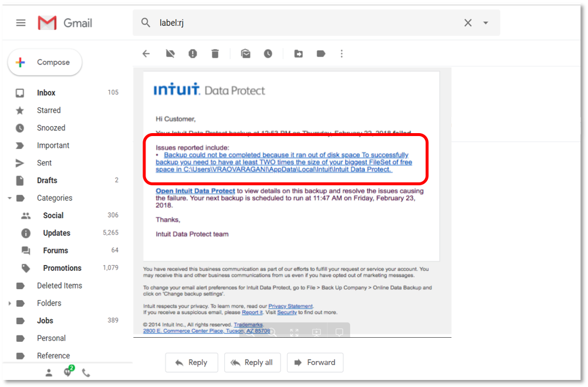The width and height of the screenshot is (588, 387).
Task: Click the Forward button
Action: [315, 362]
